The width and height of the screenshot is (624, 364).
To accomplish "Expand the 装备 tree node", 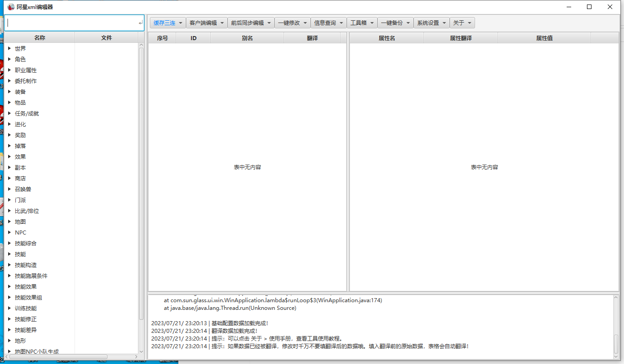I will (x=9, y=92).
